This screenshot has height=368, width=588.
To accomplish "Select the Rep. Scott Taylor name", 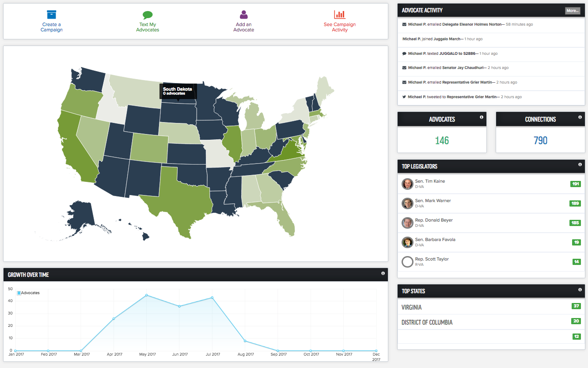I will pos(432,259).
